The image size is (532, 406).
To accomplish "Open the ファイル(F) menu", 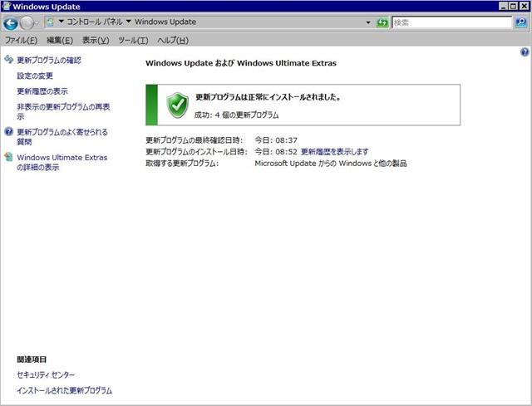I will pos(21,41).
